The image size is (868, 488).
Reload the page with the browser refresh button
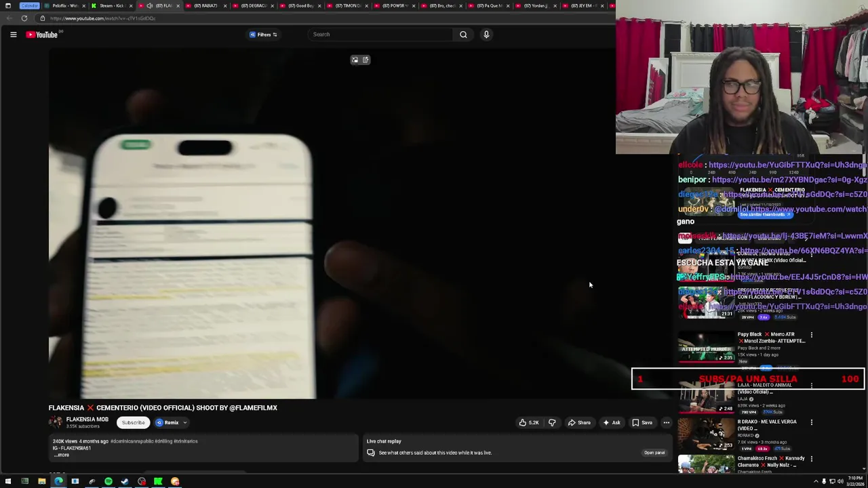pos(24,18)
